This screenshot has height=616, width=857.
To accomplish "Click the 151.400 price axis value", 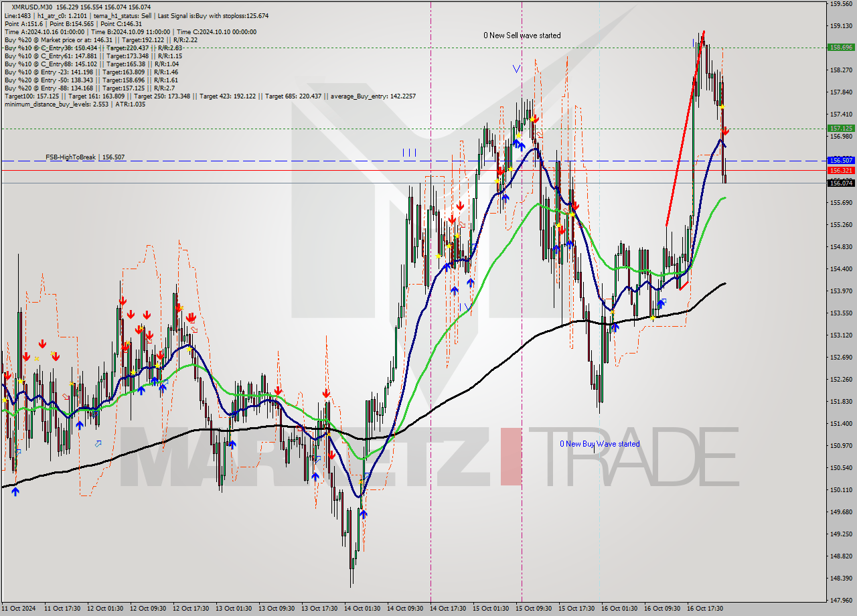I will pos(842,423).
